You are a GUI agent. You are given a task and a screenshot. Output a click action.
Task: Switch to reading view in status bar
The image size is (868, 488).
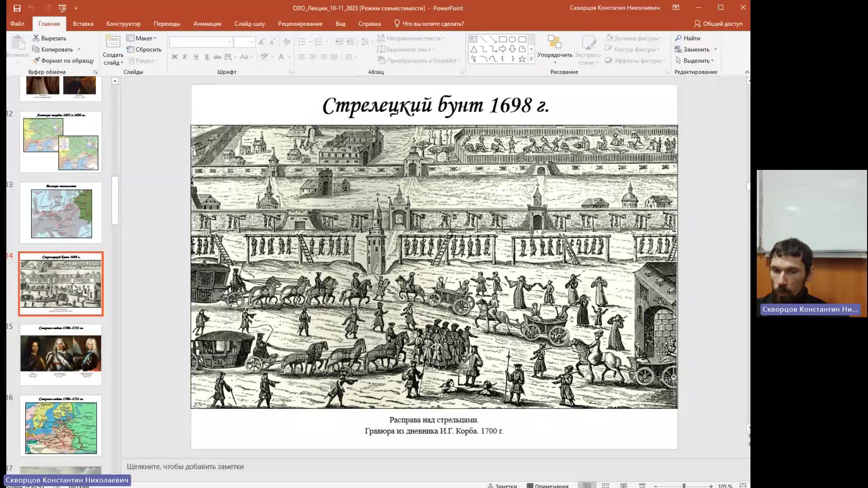coord(623,485)
